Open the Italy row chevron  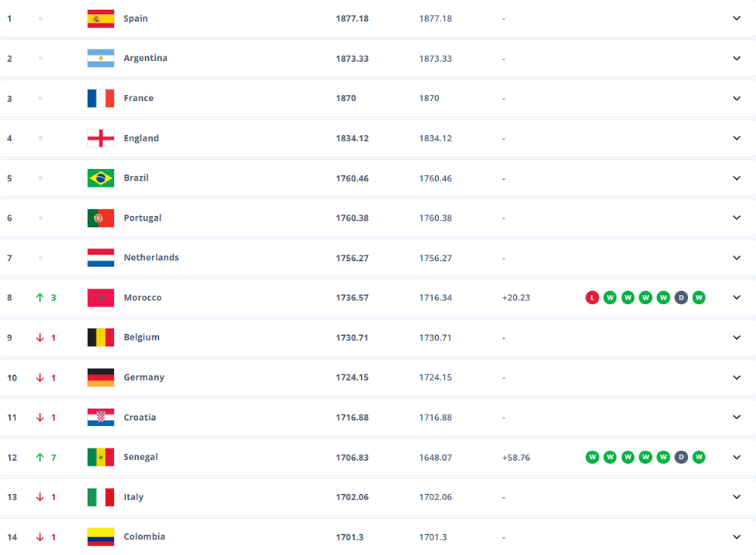click(x=737, y=497)
